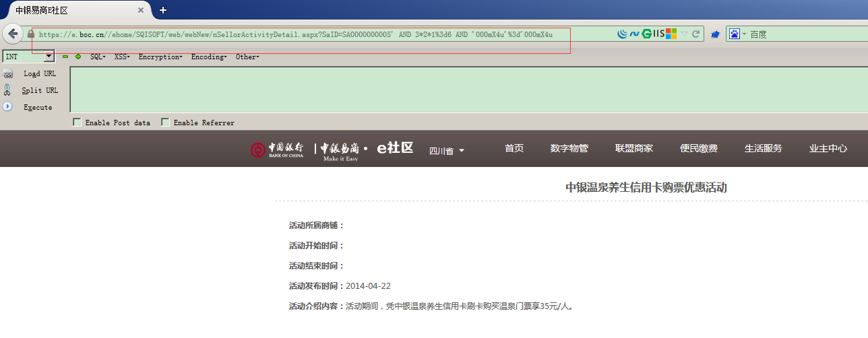Enable Referrer checkbox
The width and height of the screenshot is (868, 338).
click(x=165, y=123)
